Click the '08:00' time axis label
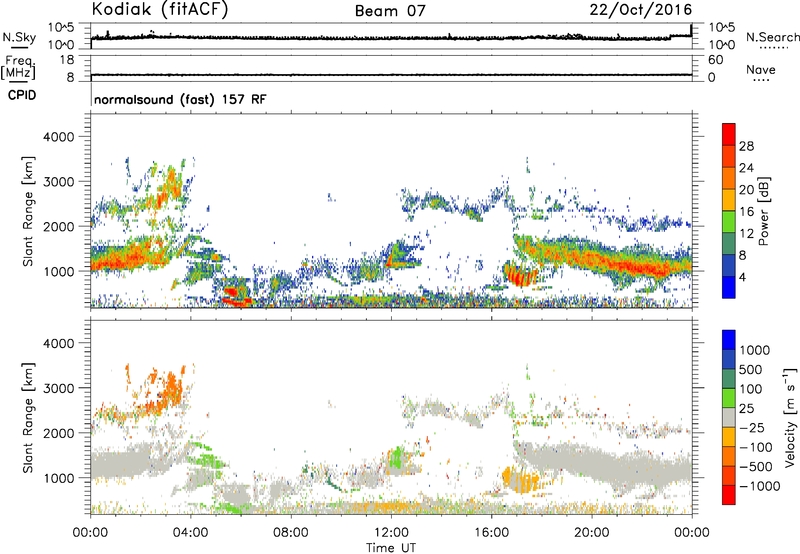The height and width of the screenshot is (554, 800). [290, 533]
